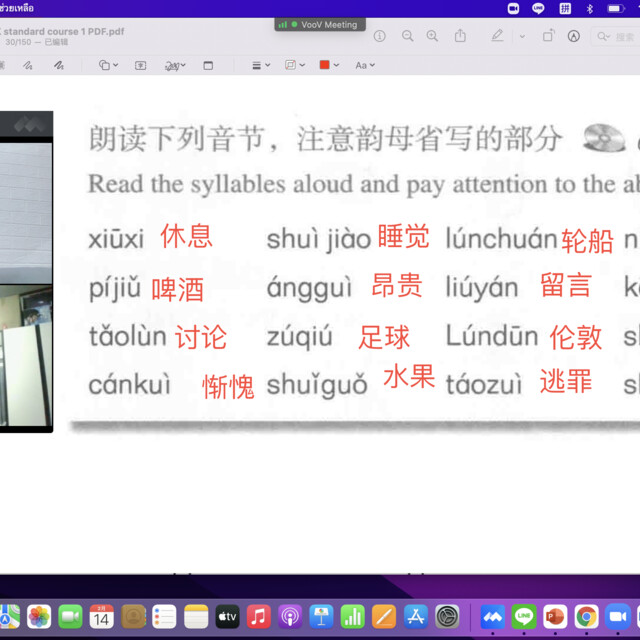Viewport: 640px width, 640px height.
Task: Focus the search field in Preview
Action: pos(616,37)
